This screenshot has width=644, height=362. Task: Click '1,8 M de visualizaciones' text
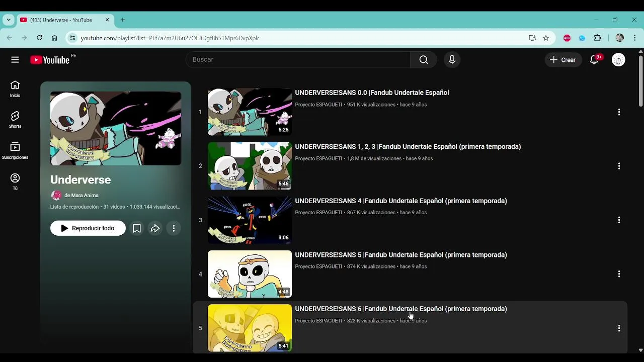click(x=374, y=158)
